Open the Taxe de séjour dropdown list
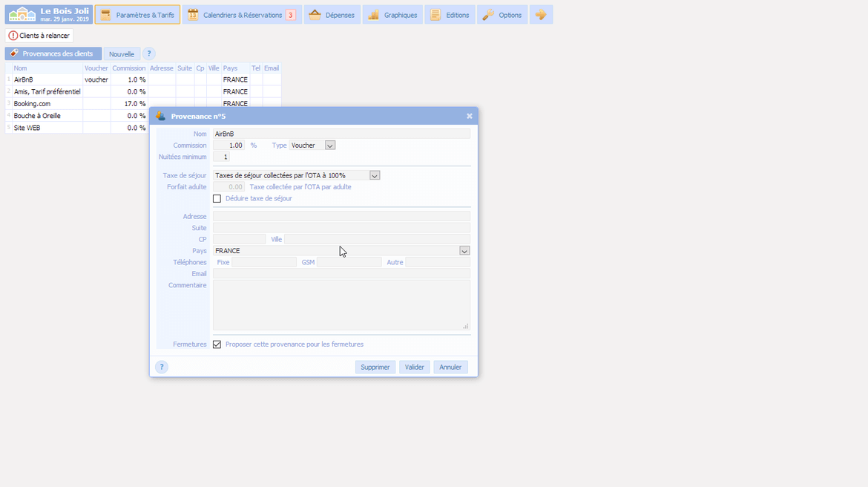The width and height of the screenshot is (868, 487). tap(375, 176)
